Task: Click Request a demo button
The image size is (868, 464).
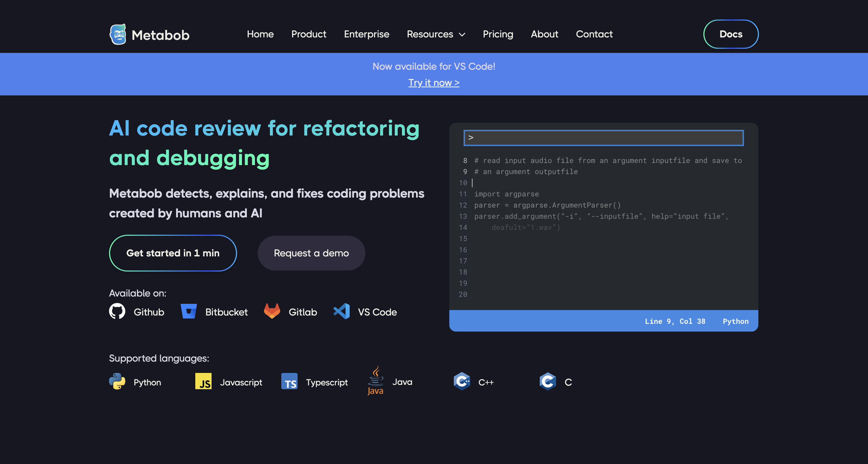Action: [311, 253]
